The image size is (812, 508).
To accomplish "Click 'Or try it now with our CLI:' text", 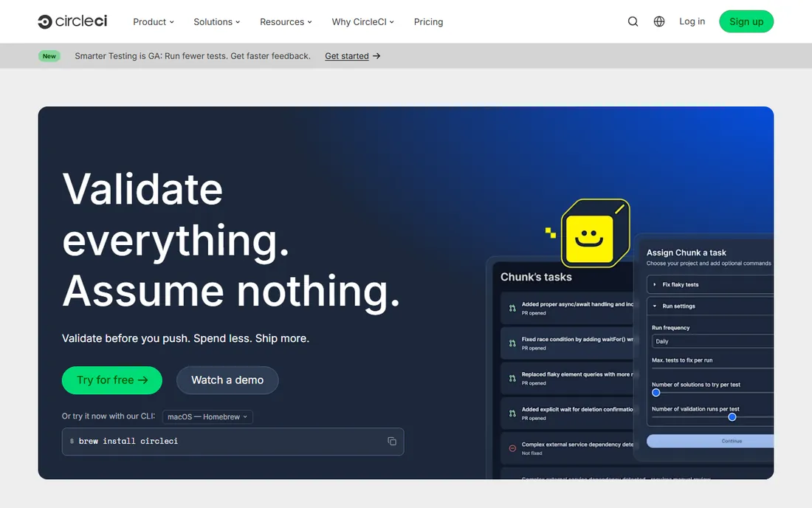I will coord(109,416).
